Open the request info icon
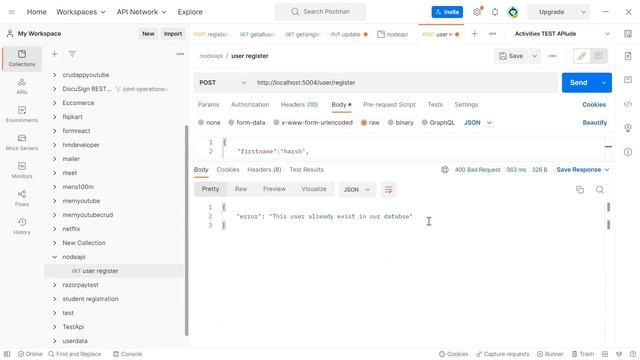This screenshot has width=640, height=360. coord(628,152)
